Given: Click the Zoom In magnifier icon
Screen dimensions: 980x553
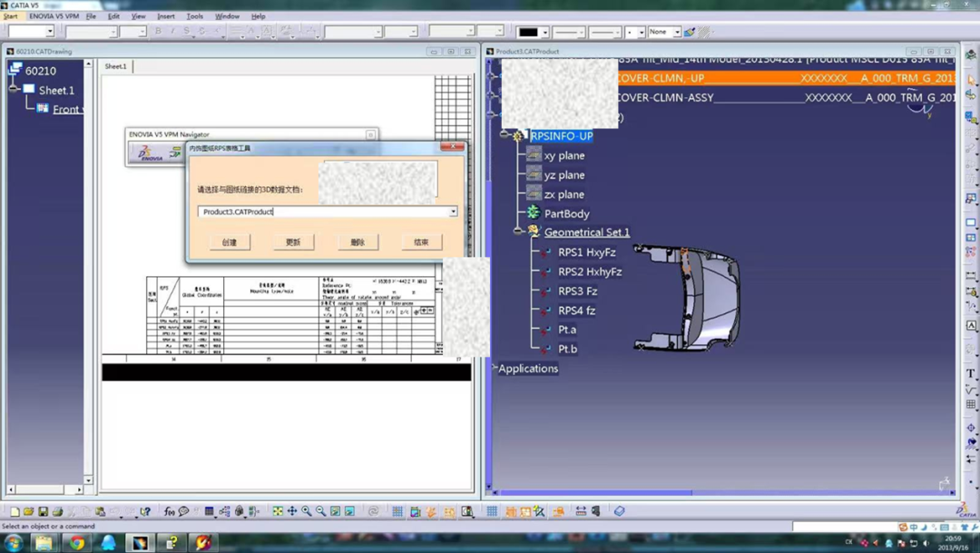Looking at the screenshot, I should click(307, 512).
